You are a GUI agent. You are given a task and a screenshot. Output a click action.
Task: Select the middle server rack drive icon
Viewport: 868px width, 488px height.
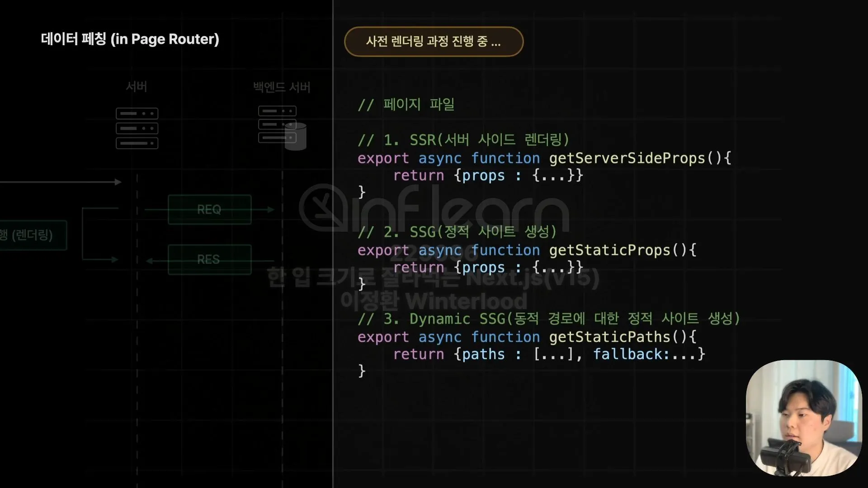point(137,128)
